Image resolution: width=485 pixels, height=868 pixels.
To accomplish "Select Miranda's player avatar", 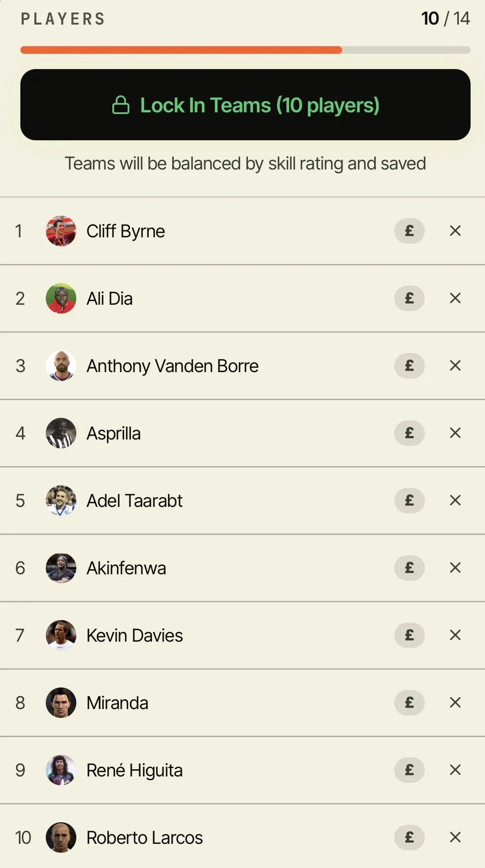I will tap(61, 703).
